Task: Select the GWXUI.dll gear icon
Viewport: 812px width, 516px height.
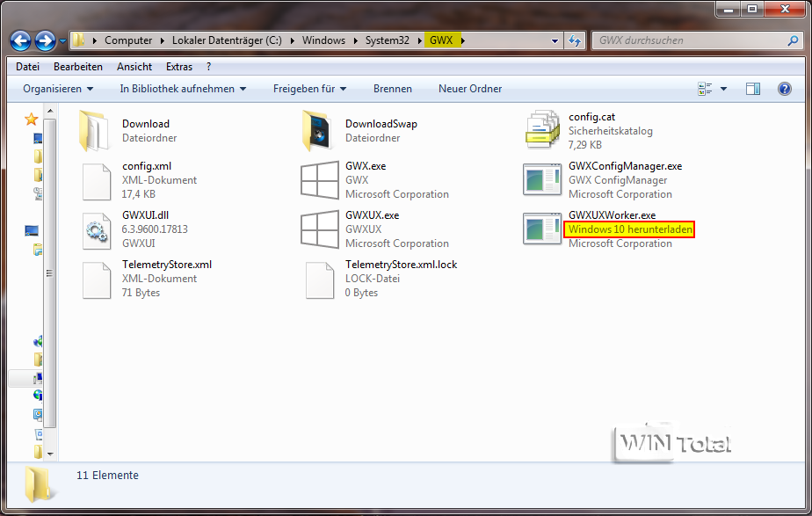Action: coord(97,230)
